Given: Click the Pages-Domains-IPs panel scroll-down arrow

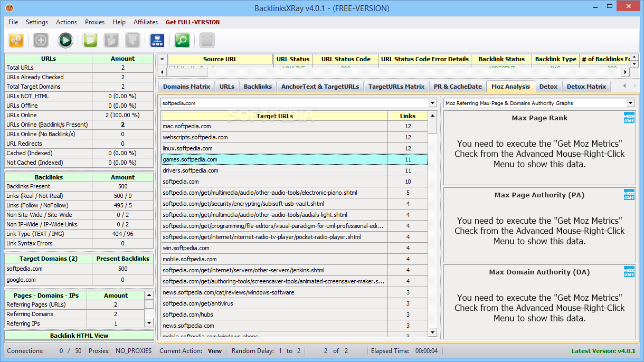Looking at the screenshot, I should 149,323.
